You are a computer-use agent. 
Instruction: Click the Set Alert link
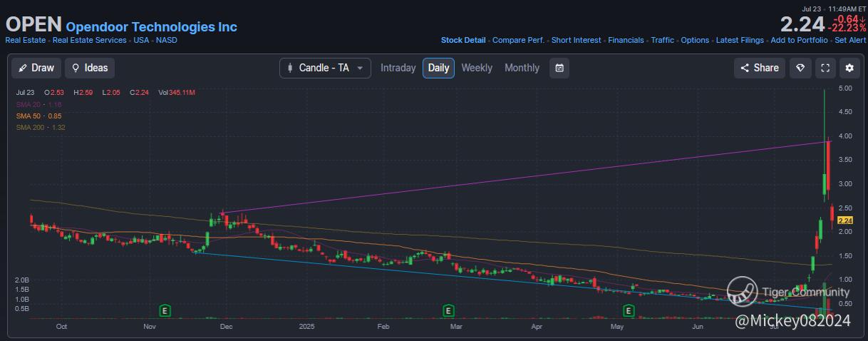tap(850, 41)
